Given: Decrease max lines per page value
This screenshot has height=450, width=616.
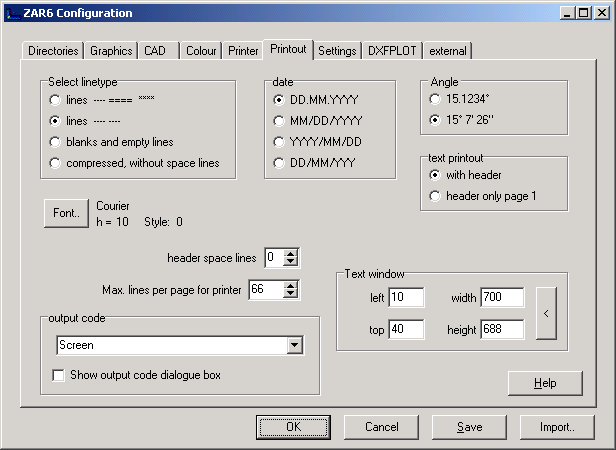Looking at the screenshot, I should click(291, 294).
